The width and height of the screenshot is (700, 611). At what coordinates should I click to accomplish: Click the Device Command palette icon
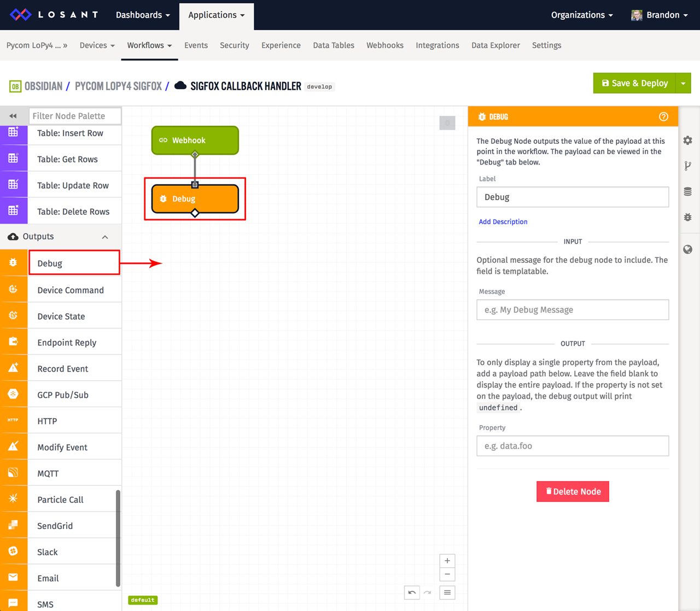coord(13,289)
